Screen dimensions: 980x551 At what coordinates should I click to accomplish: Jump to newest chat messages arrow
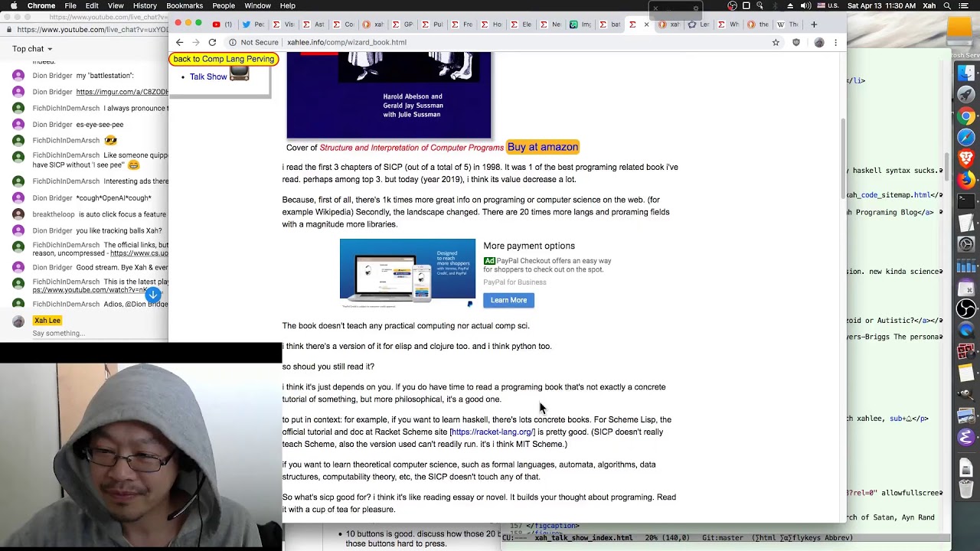(x=153, y=295)
